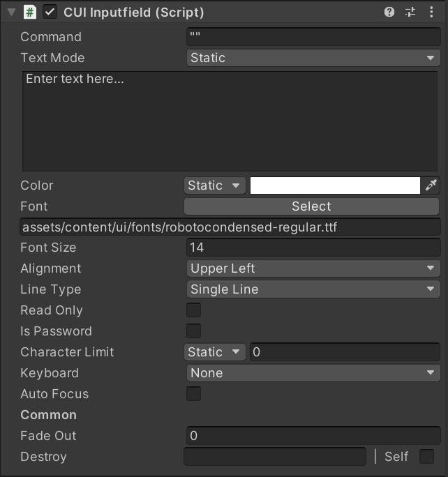Check the Destroy Self checkbox
The image size is (448, 477).
[426, 456]
